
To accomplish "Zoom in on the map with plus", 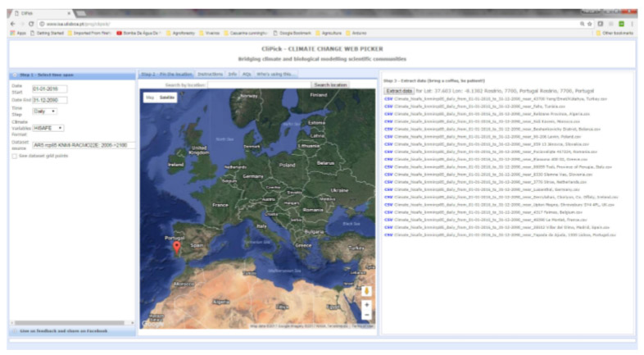I will click(366, 305).
